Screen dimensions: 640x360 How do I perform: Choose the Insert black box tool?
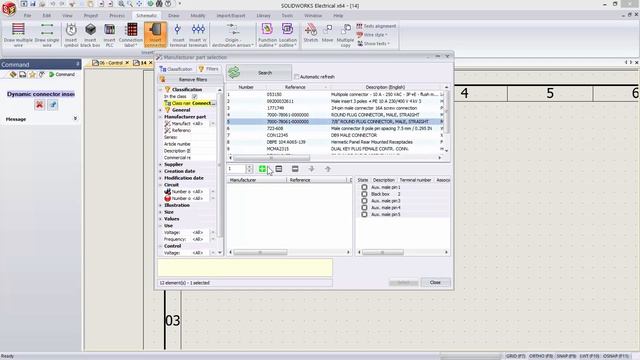click(x=90, y=35)
